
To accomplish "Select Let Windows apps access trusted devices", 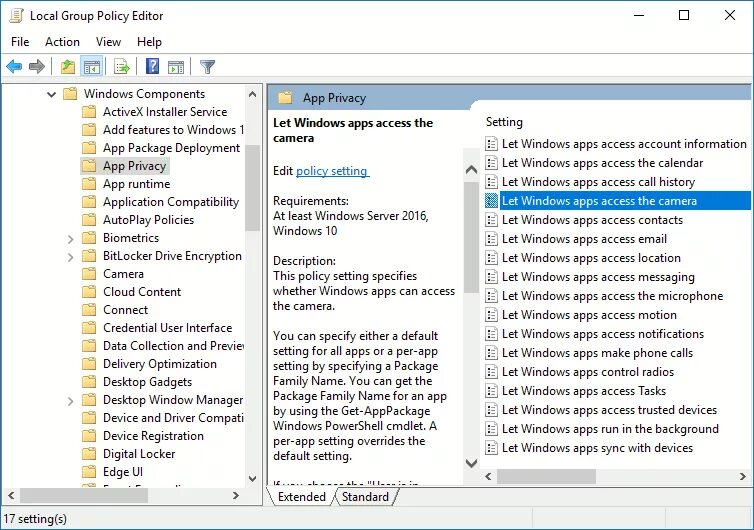I will coord(609,410).
